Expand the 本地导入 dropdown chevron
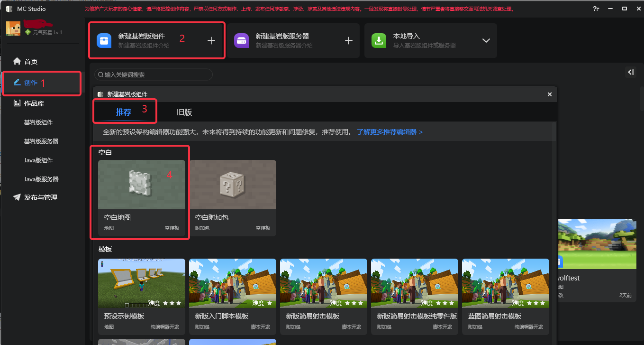 (x=486, y=41)
